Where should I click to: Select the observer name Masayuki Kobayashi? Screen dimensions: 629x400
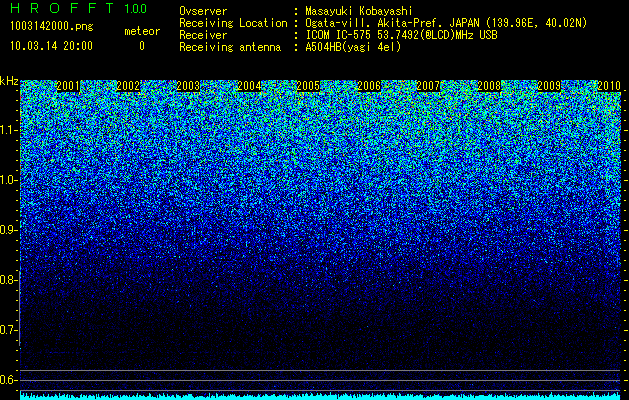(359, 11)
